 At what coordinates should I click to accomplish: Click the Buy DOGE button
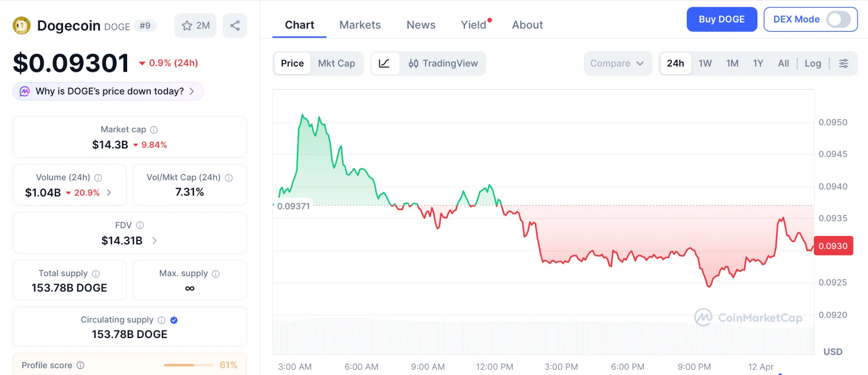(721, 19)
